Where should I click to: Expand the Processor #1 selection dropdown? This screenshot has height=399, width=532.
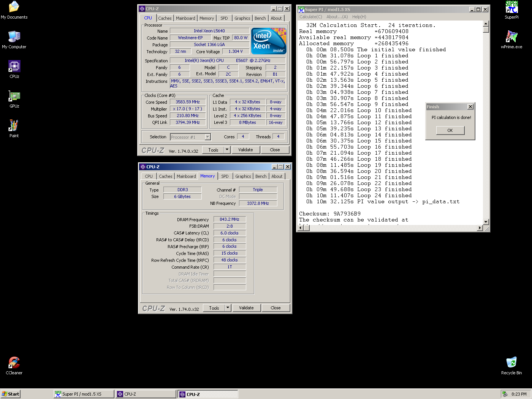point(207,137)
